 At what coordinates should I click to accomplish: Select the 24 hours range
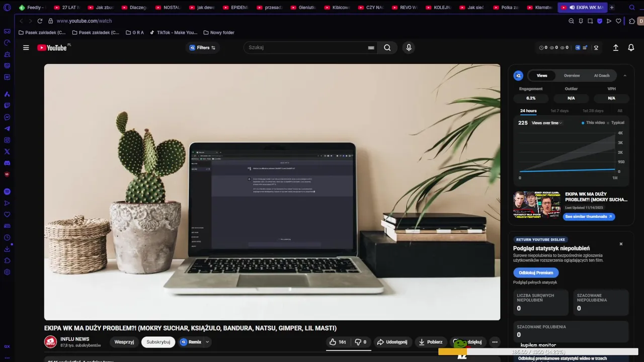click(528, 111)
